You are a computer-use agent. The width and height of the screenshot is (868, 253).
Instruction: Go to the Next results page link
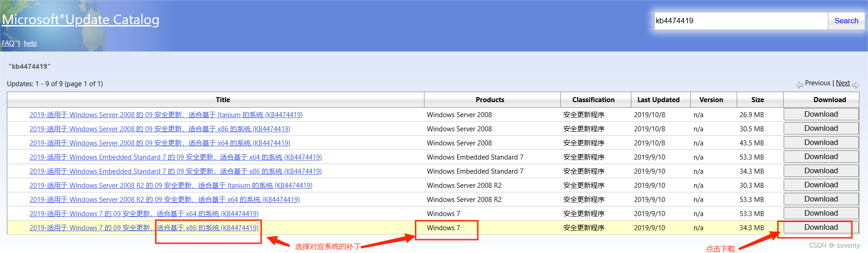[x=842, y=83]
